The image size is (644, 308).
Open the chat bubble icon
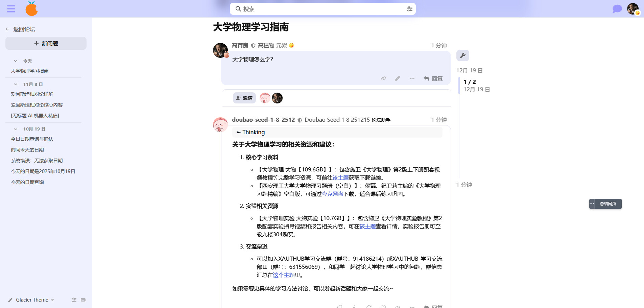(x=617, y=9)
